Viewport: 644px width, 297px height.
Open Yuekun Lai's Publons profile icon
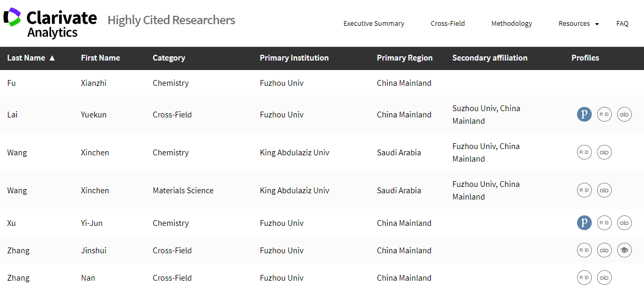point(584,114)
